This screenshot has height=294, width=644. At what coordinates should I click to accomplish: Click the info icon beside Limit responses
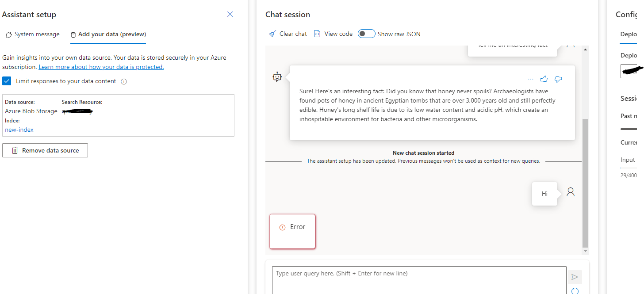[x=123, y=81]
